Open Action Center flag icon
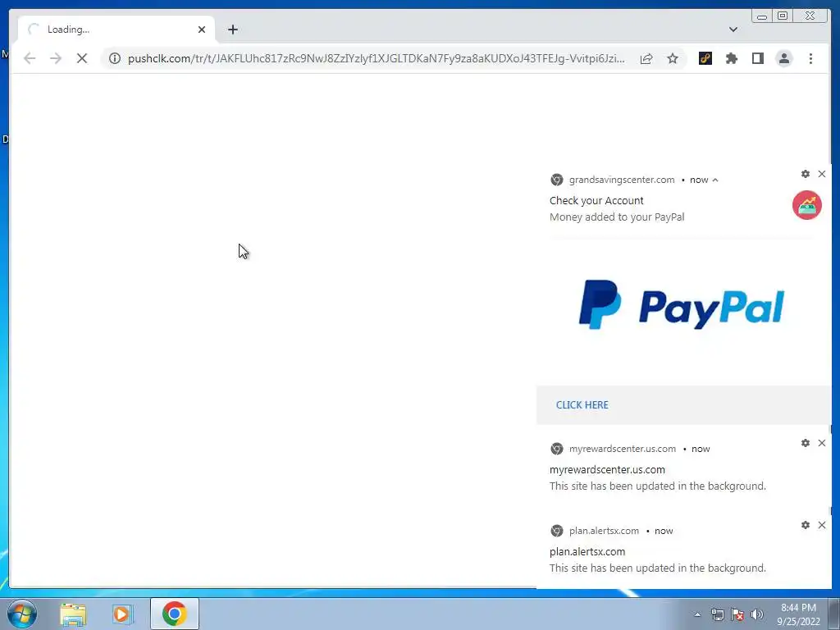Image resolution: width=840 pixels, height=630 pixels. tap(737, 614)
